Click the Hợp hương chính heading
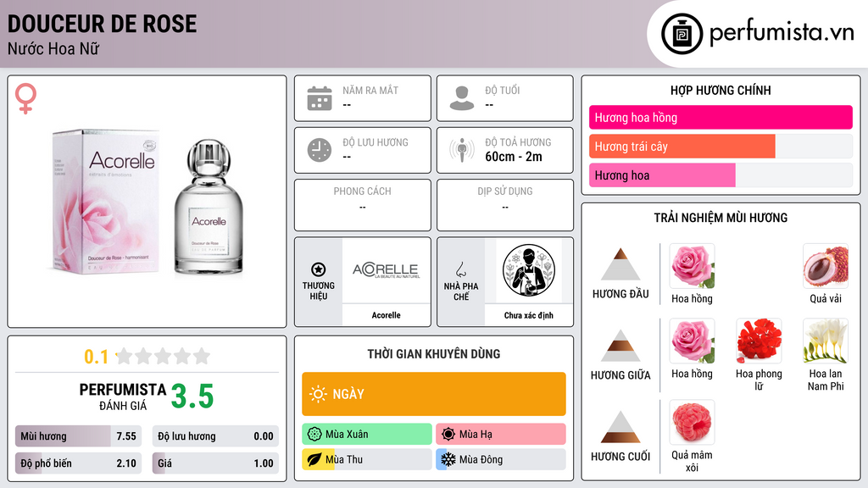 (721, 90)
